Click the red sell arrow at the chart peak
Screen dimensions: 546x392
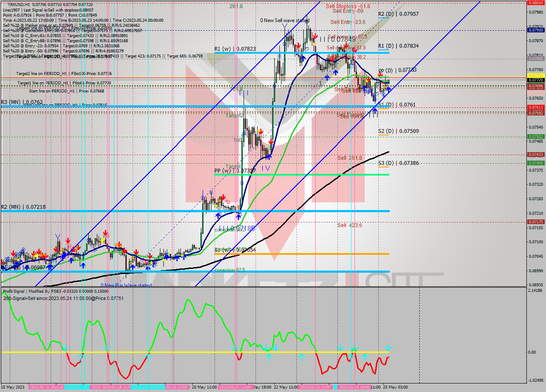click(x=315, y=37)
